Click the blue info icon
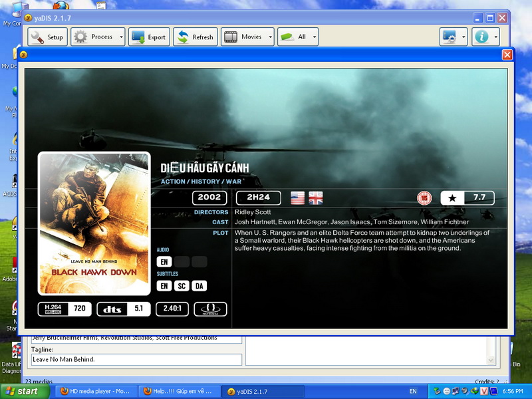 click(x=481, y=37)
